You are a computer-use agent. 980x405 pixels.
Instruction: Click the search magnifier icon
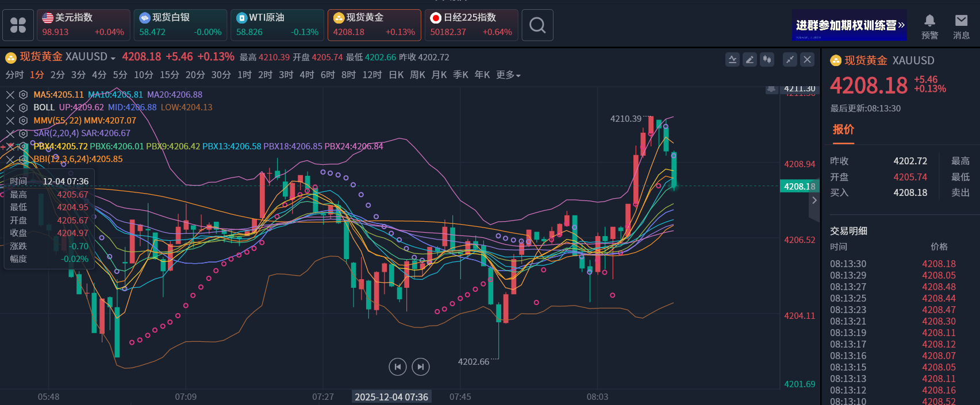tap(537, 25)
